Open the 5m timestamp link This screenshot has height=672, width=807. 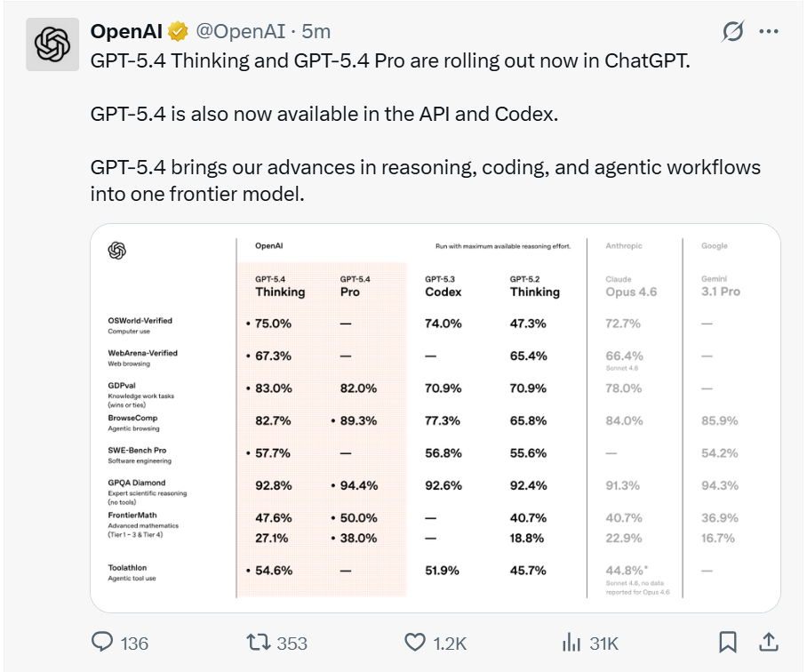point(316,31)
